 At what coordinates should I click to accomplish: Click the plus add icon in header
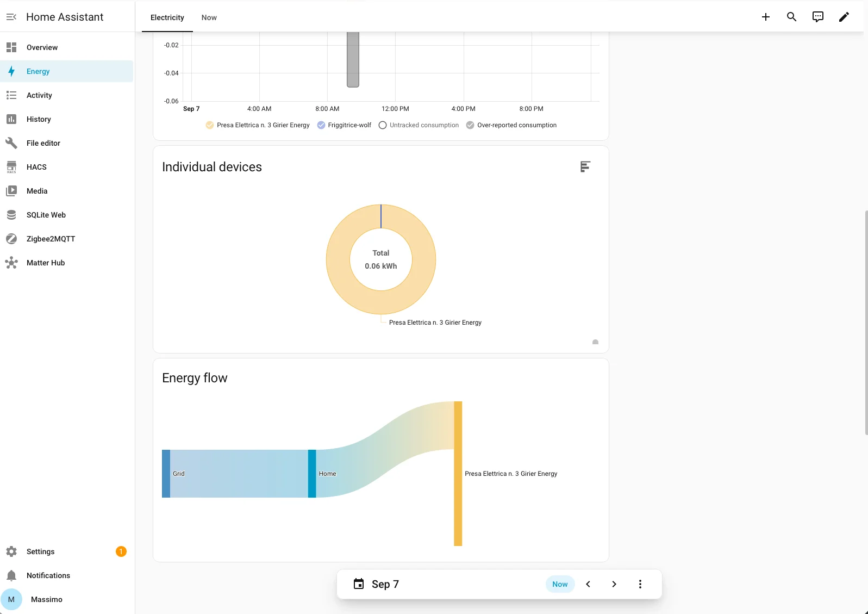tap(766, 17)
